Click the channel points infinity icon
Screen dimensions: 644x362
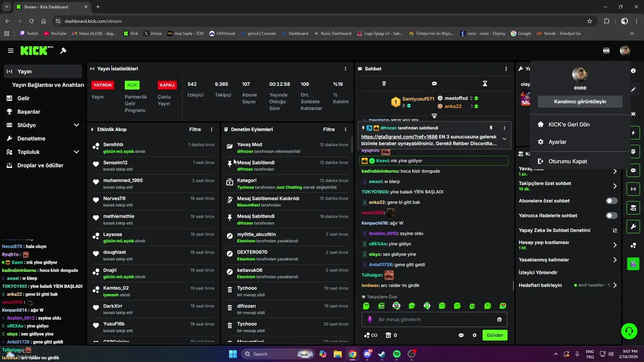(370, 335)
